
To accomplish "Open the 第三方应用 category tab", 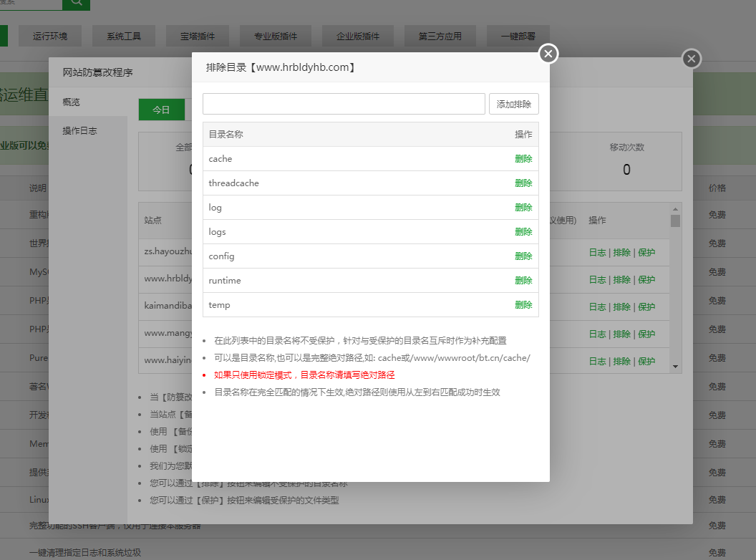I will (440, 37).
